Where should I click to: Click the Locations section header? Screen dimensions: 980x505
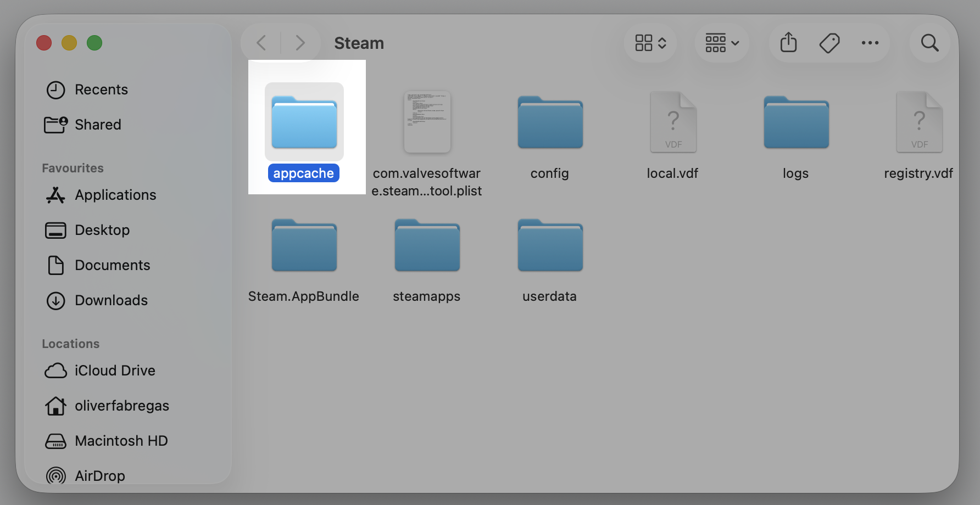[x=70, y=344]
